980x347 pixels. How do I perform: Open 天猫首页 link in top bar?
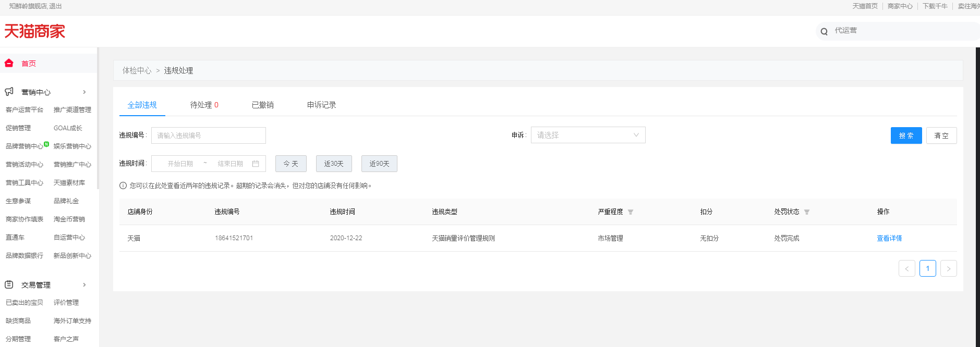click(x=865, y=6)
